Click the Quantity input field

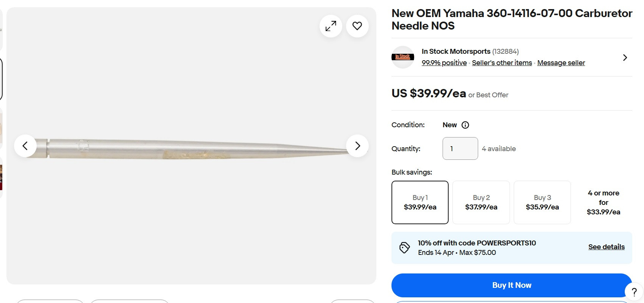click(460, 148)
